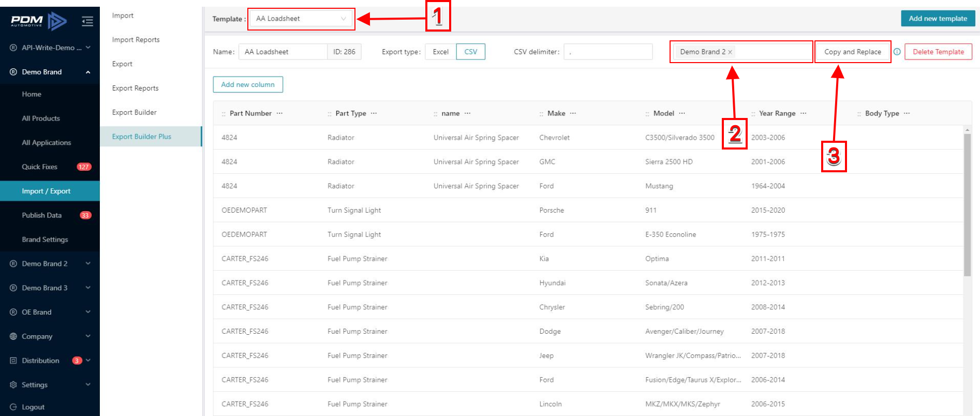This screenshot has width=980, height=416.
Task: Click the Company globe icon
Action: pyautogui.click(x=13, y=336)
